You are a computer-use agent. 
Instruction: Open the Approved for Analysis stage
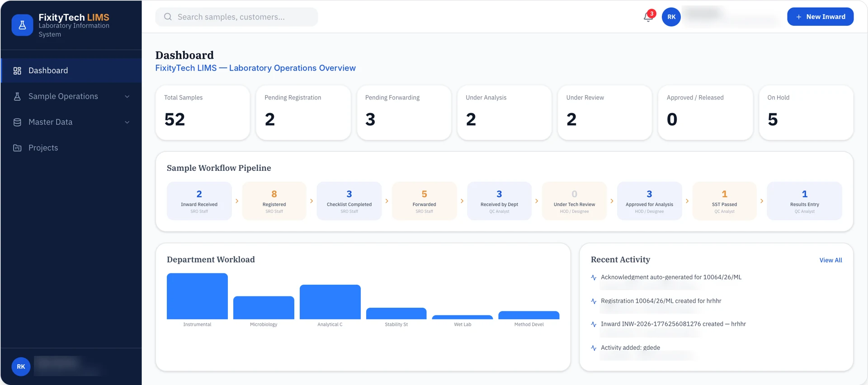click(x=650, y=201)
